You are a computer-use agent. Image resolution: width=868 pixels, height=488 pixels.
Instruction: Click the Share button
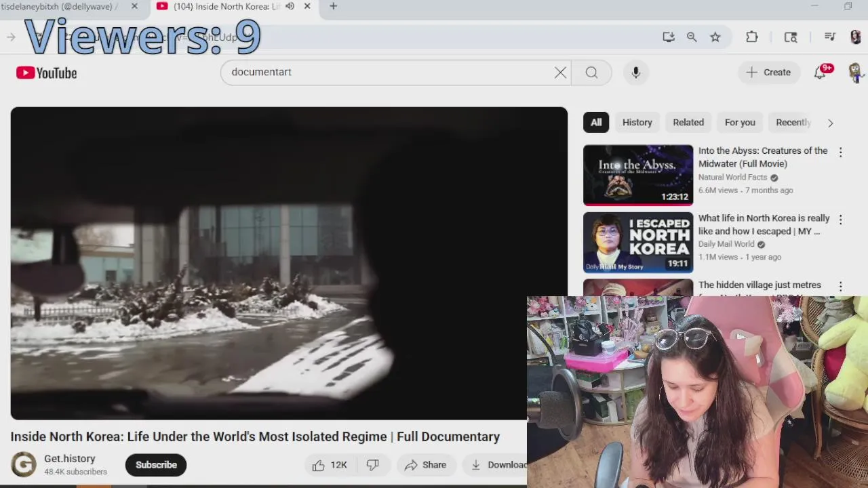pos(426,465)
